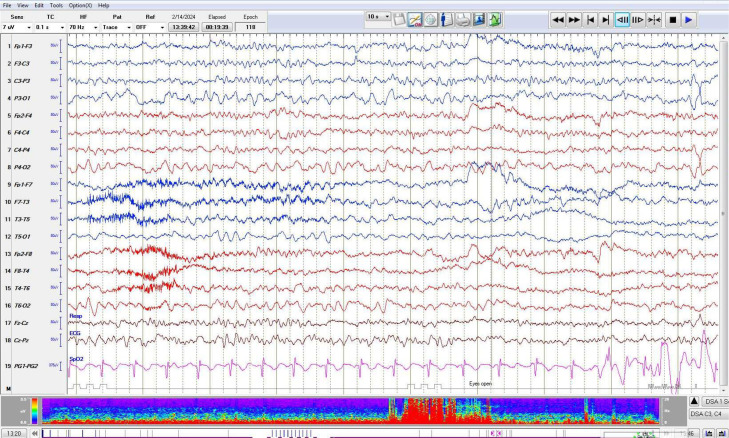
Task: Click the blue play button
Action: tap(689, 20)
